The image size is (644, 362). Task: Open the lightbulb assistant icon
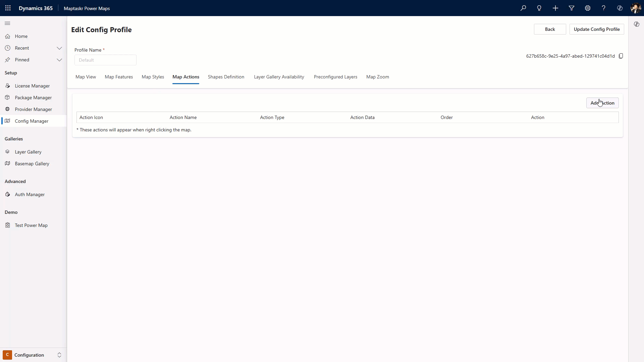[539, 8]
